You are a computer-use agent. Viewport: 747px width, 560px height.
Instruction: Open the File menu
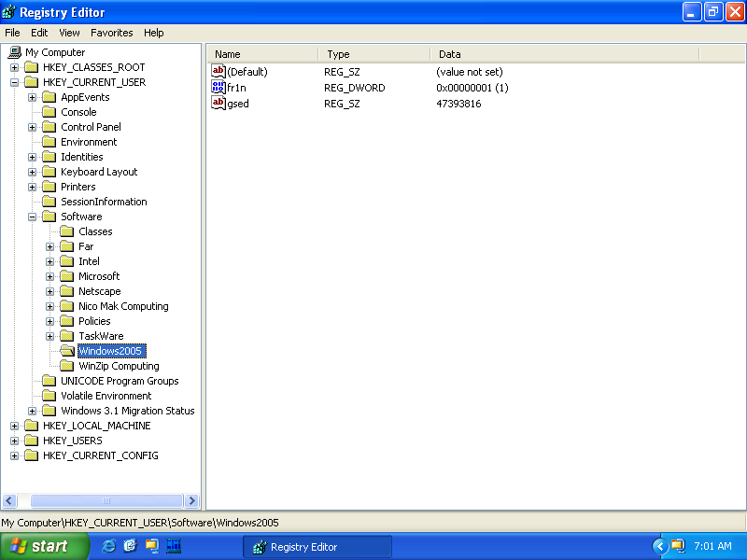(x=12, y=33)
